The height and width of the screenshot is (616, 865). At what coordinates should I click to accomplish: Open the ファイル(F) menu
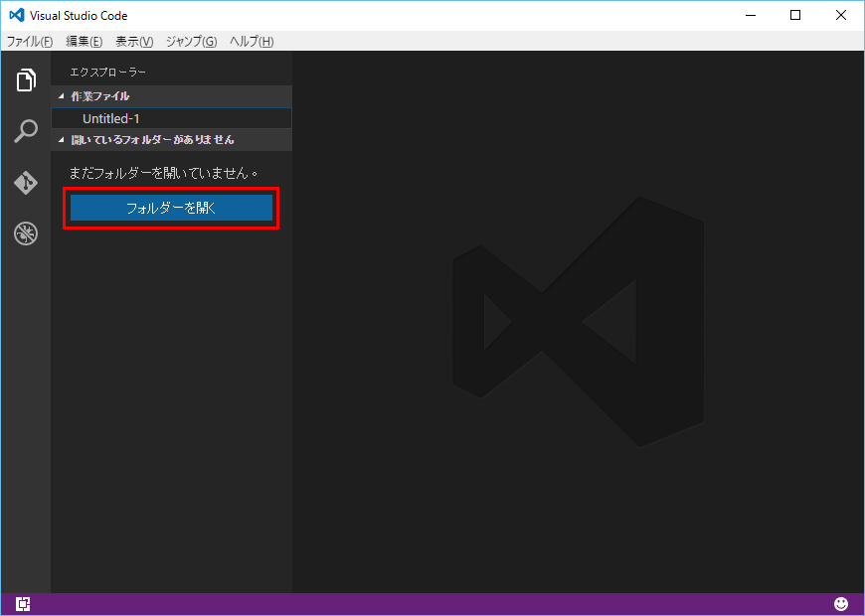tap(30, 42)
